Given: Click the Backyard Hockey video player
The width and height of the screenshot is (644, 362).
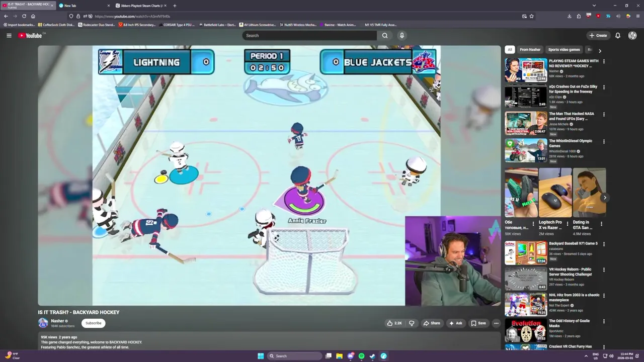Looking at the screenshot, I should [x=269, y=175].
